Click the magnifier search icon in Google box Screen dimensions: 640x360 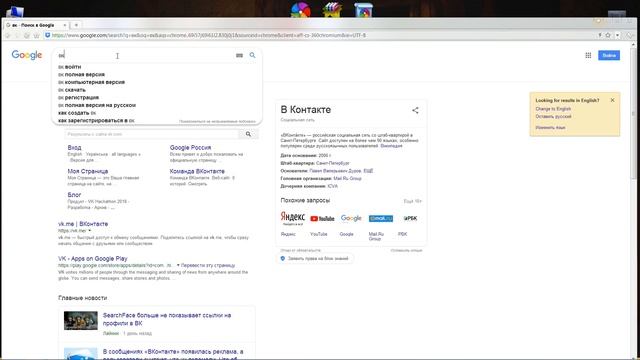point(252,55)
